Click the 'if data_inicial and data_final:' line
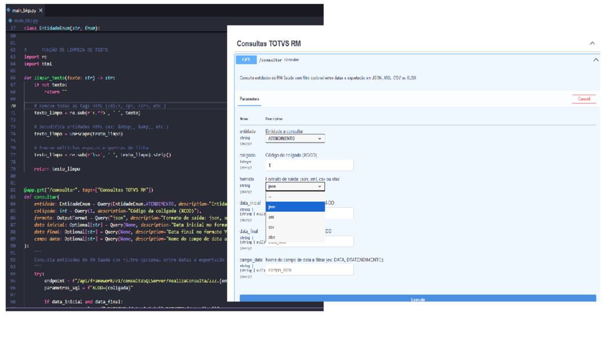 click(83, 302)
